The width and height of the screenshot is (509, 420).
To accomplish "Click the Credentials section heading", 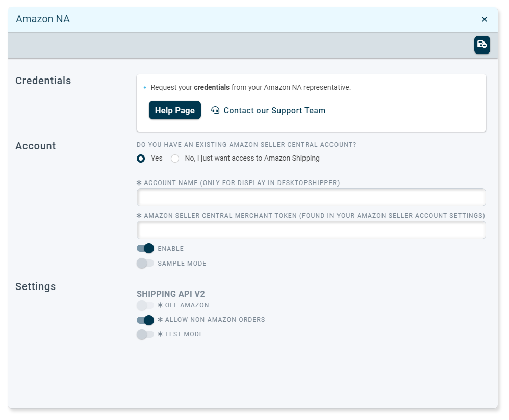I will click(43, 81).
